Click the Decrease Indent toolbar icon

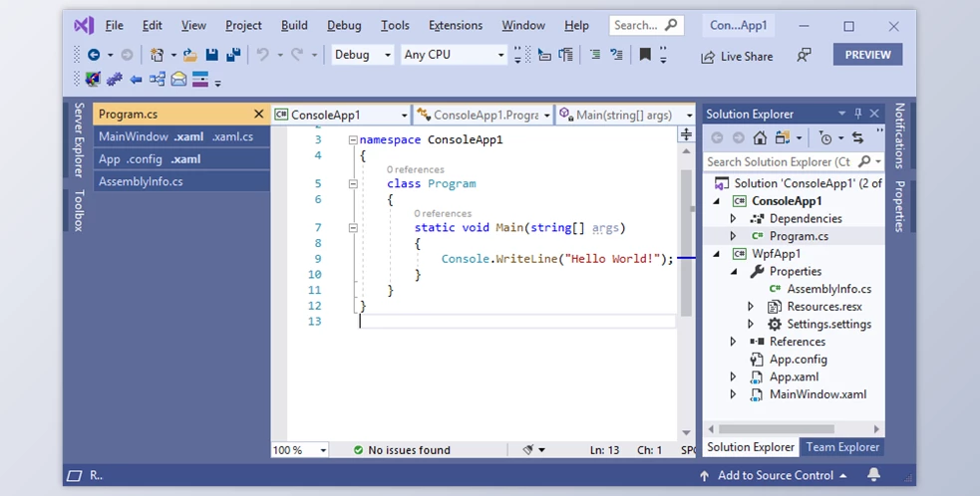coord(595,55)
